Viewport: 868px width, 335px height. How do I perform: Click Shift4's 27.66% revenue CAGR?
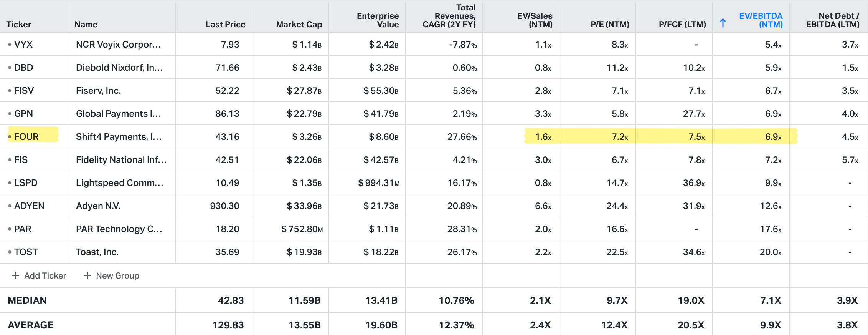point(462,137)
